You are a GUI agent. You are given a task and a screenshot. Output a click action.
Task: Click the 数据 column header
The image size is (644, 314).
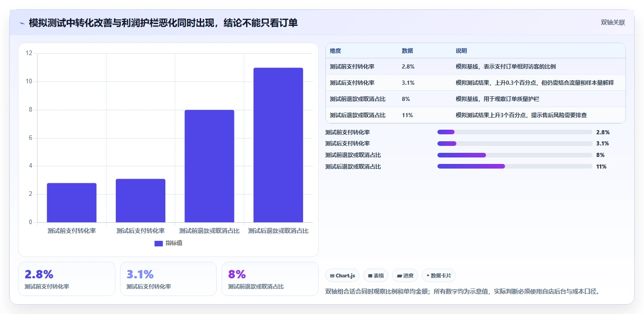click(x=408, y=51)
